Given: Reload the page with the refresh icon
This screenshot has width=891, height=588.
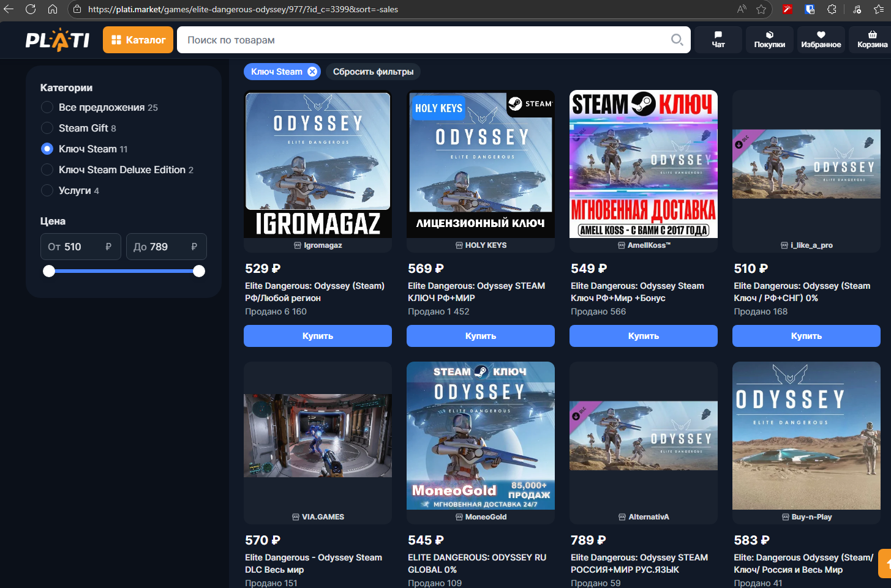Looking at the screenshot, I should pos(31,9).
